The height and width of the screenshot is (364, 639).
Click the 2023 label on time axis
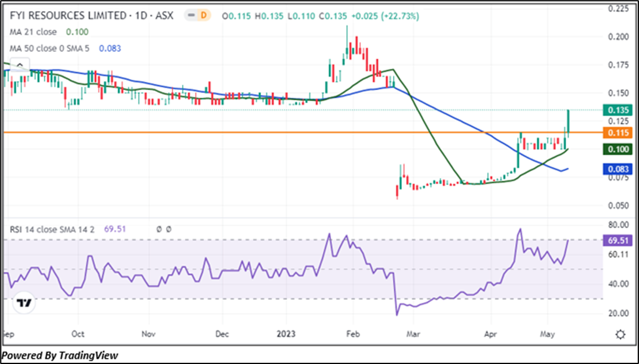[286, 334]
